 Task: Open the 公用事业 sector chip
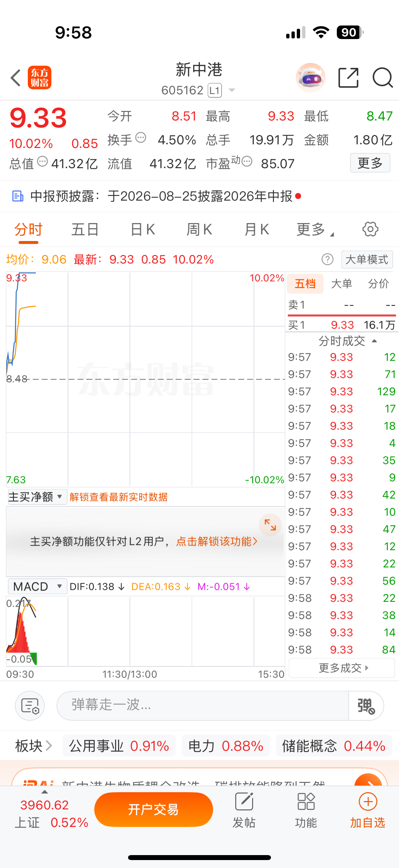coord(119,746)
